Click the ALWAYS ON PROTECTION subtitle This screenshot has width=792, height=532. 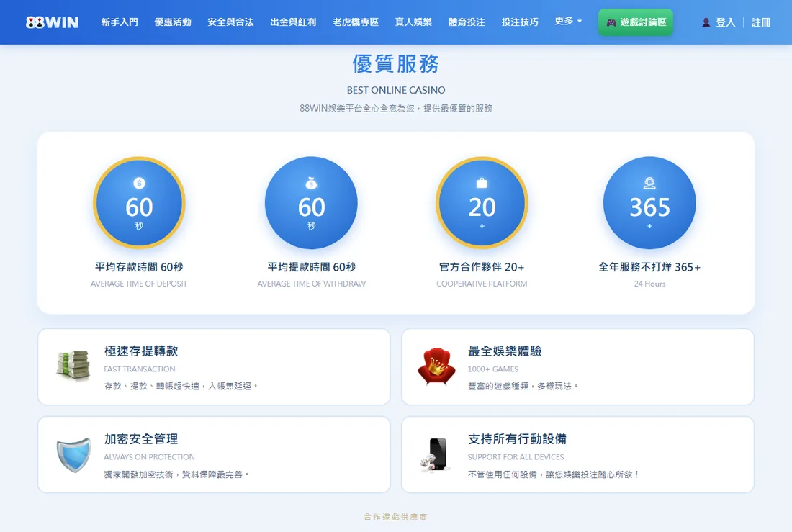tap(150, 456)
